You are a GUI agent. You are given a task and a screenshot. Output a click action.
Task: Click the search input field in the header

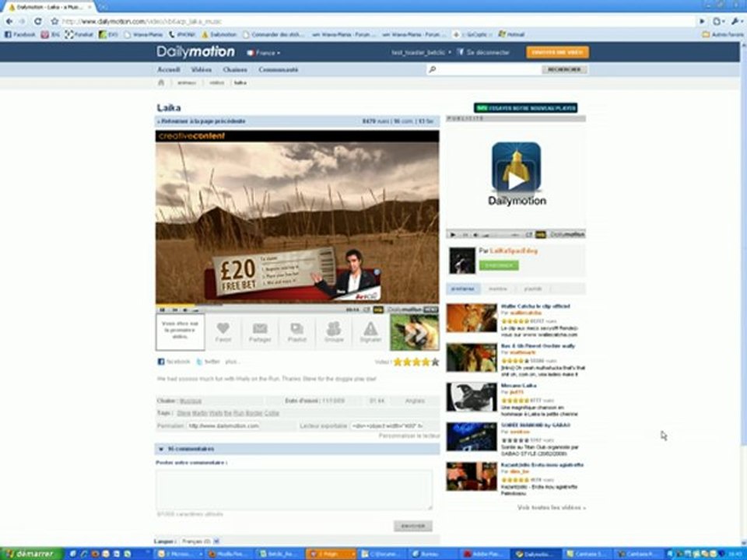pyautogui.click(x=483, y=69)
